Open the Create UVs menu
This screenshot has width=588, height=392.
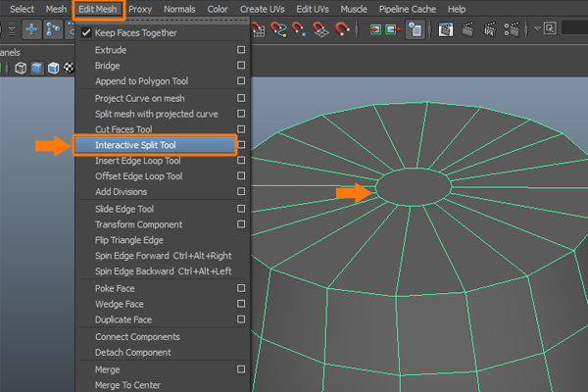coord(265,9)
